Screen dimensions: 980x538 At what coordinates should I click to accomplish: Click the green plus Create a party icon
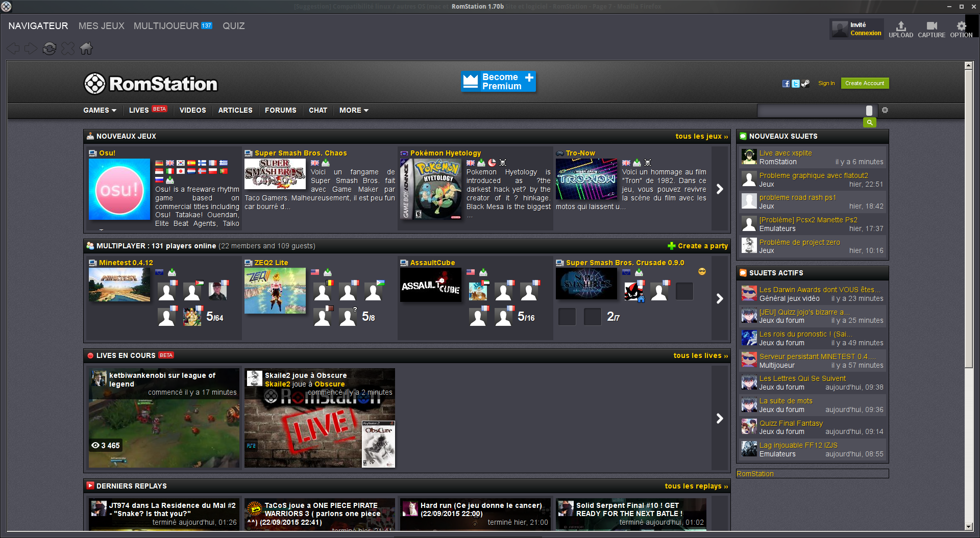pyautogui.click(x=672, y=246)
